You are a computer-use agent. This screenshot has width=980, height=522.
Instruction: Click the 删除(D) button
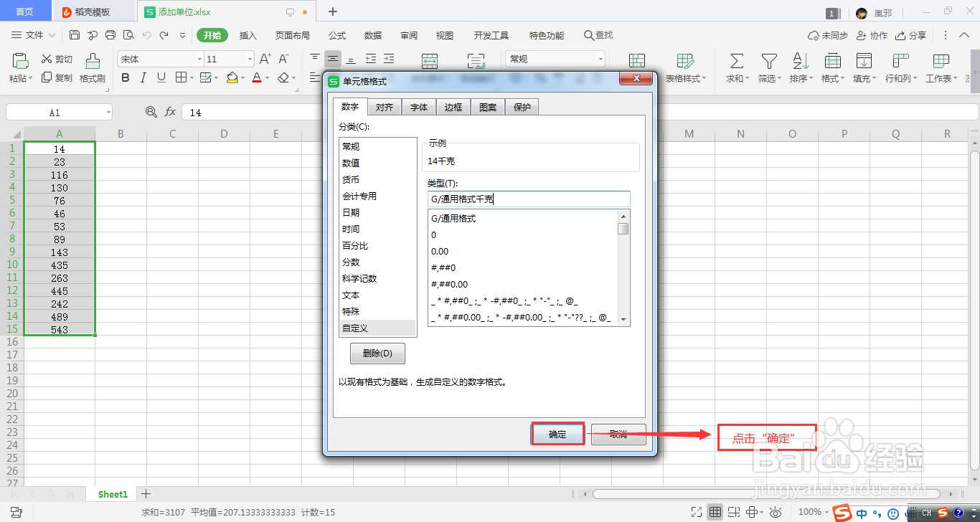[x=377, y=353]
